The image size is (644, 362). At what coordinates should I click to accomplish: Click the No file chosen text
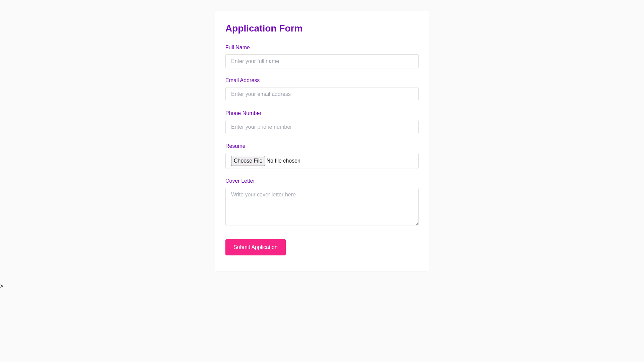pos(283,161)
